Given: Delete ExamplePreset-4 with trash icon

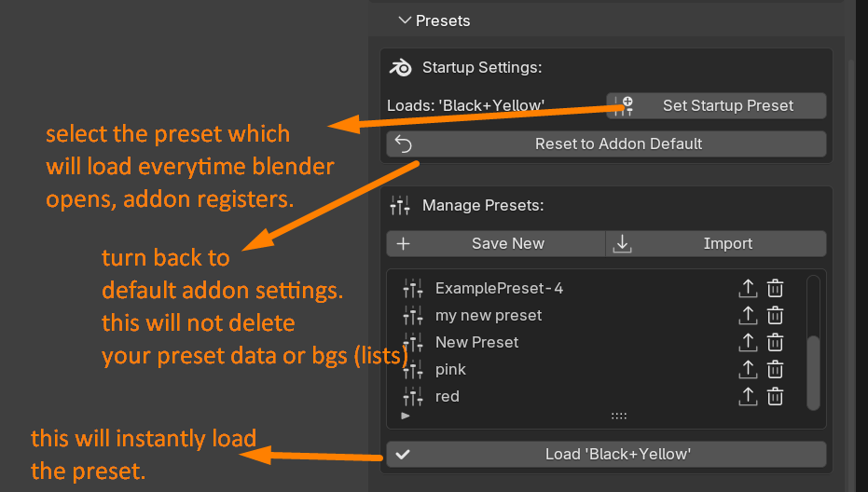Looking at the screenshot, I should pyautogui.click(x=775, y=288).
